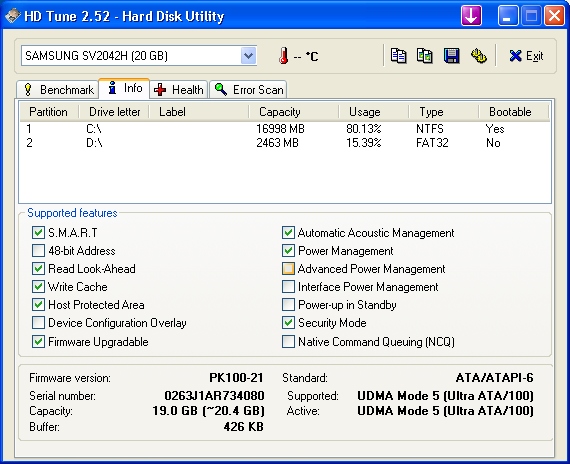570x464 pixels.
Task: Toggle Advanced Power Management checkbox
Action: click(288, 269)
